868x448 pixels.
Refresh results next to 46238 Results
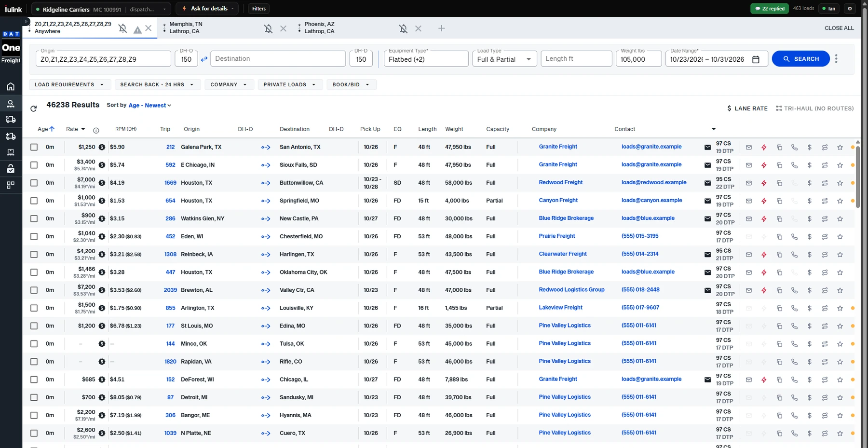tap(33, 109)
